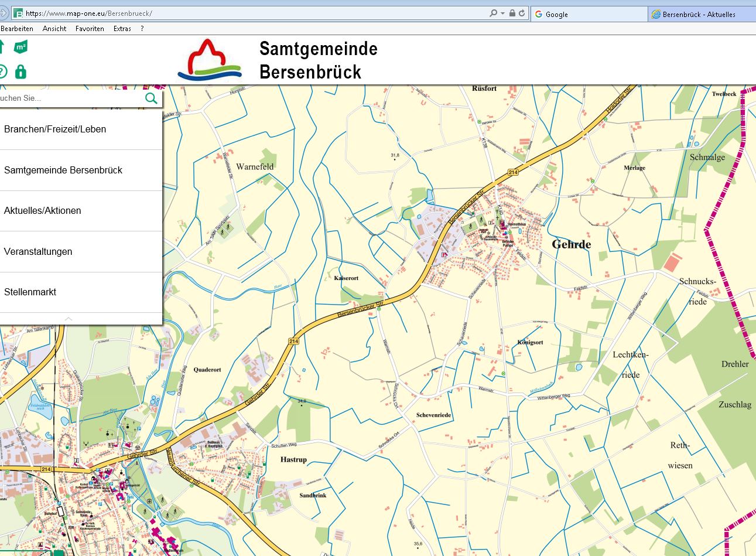Click the address bar search magnifier icon
This screenshot has width=756, height=556.
493,13
